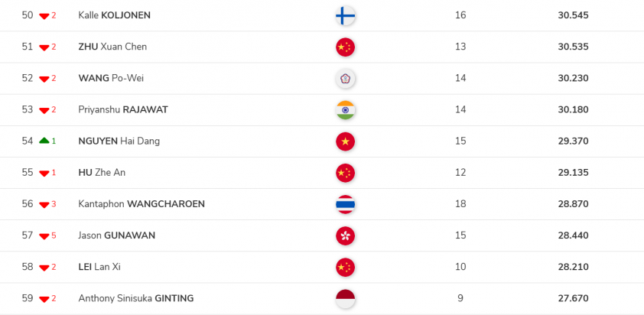Click the Thailand flag for Kantaphon Wangcharoen

click(x=346, y=204)
